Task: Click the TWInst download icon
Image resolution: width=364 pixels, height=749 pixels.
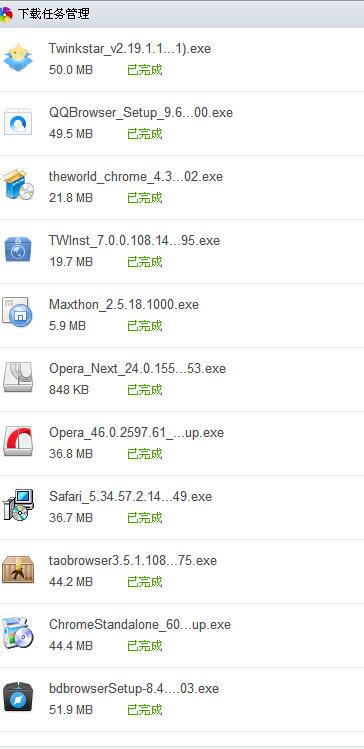Action: point(18,250)
